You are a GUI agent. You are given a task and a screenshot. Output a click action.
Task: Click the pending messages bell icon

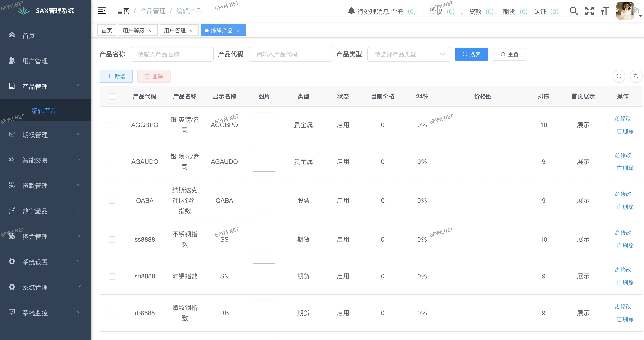[351, 11]
